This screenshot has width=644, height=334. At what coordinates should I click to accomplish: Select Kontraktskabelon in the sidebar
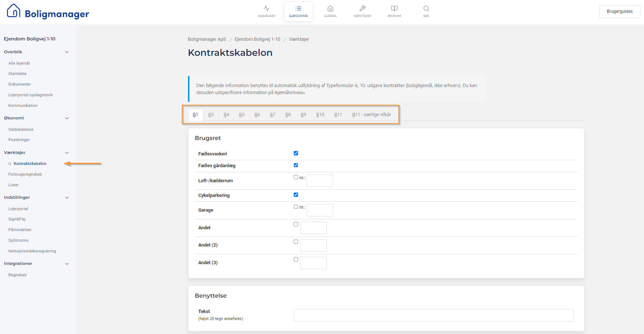click(30, 164)
